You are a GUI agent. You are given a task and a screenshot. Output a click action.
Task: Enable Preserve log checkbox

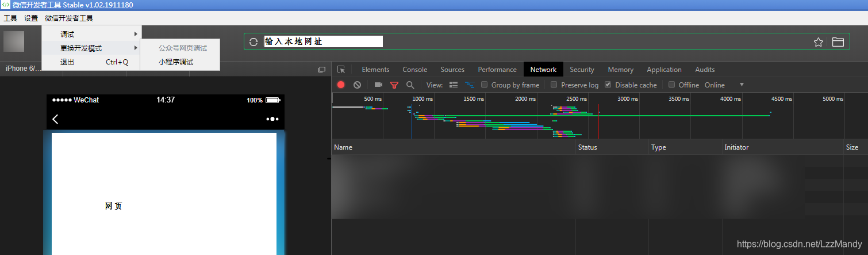pos(554,85)
